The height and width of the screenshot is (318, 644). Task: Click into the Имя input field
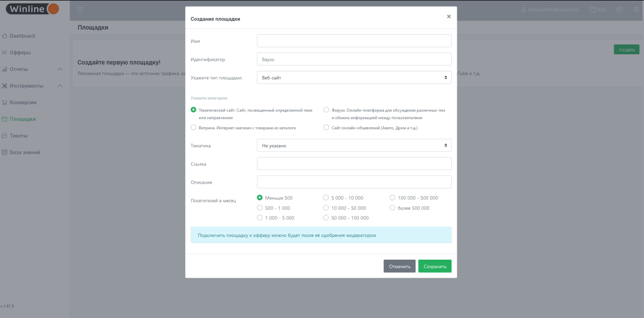coord(354,41)
